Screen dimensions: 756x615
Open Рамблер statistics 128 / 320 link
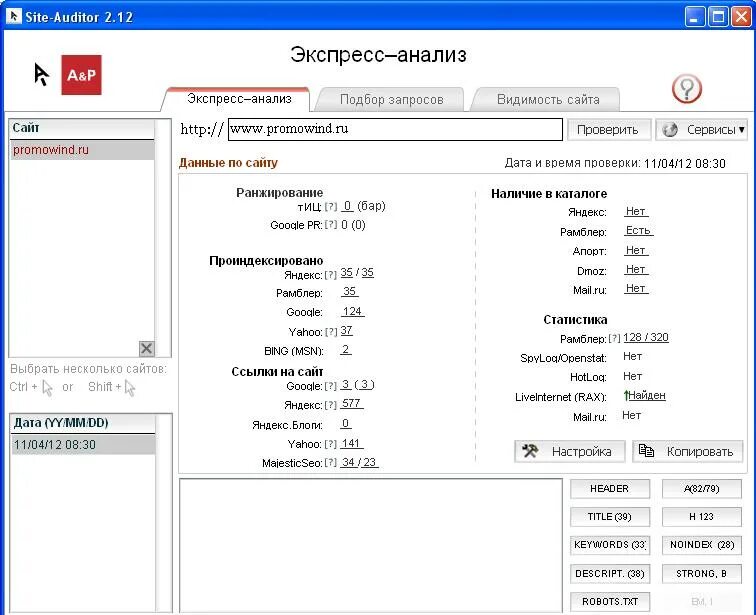pos(646,337)
